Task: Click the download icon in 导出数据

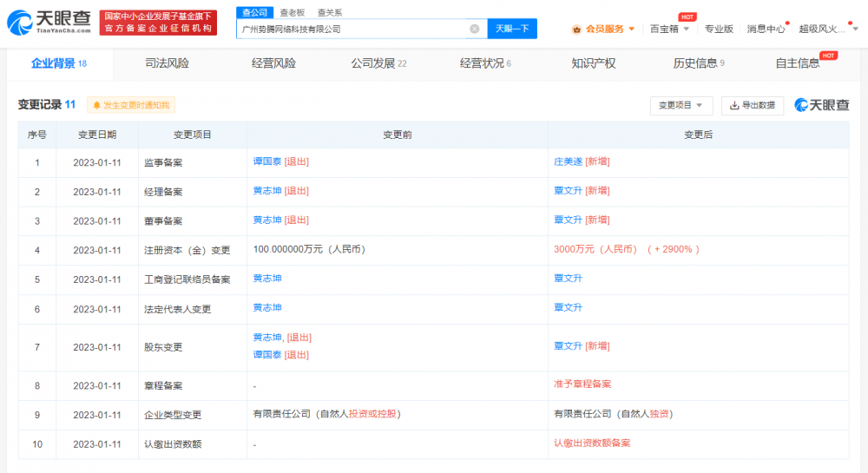Action: click(x=734, y=105)
